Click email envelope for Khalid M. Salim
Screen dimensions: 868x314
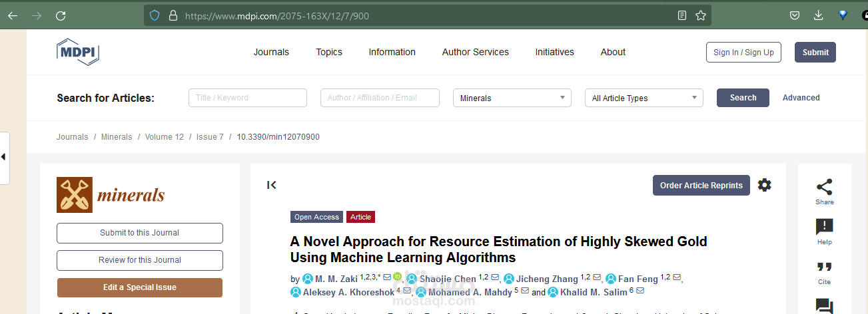640,291
